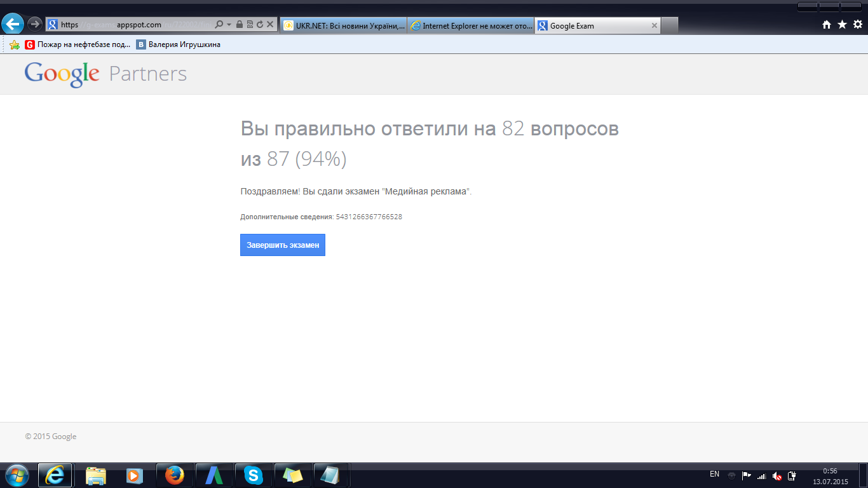Open Favorites star icon at top right
The height and width of the screenshot is (488, 868).
click(x=842, y=24)
